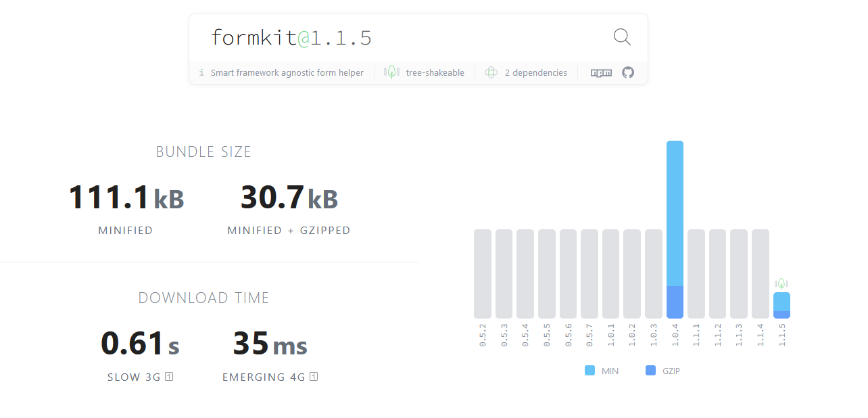Open the SLOW 3G info tooltip icon
Image resolution: width=868 pixels, height=418 pixels.
[168, 377]
